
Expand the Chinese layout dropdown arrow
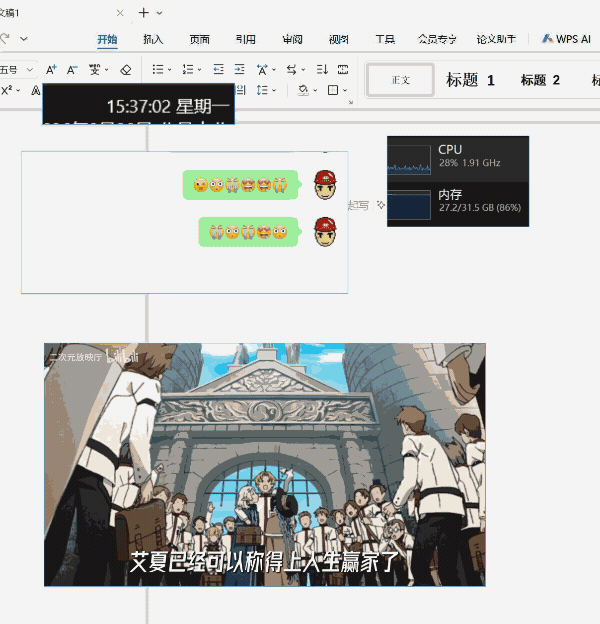coord(274,70)
